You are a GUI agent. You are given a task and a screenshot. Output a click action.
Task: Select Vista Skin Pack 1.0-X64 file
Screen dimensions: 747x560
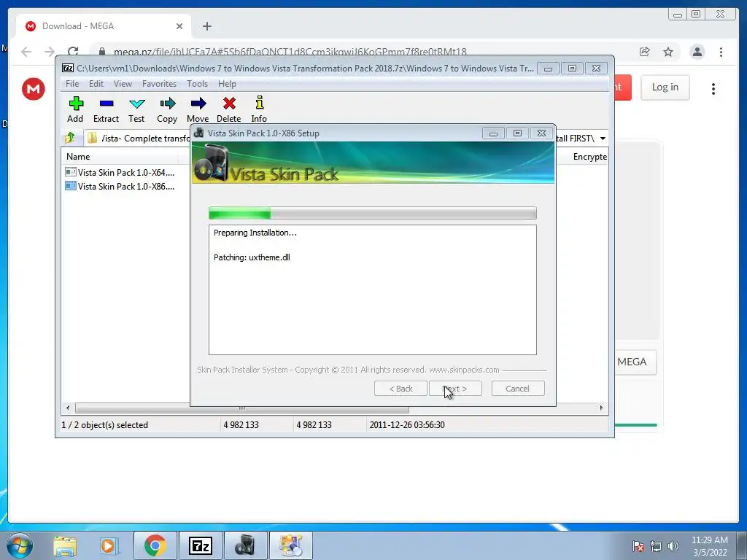[120, 172]
